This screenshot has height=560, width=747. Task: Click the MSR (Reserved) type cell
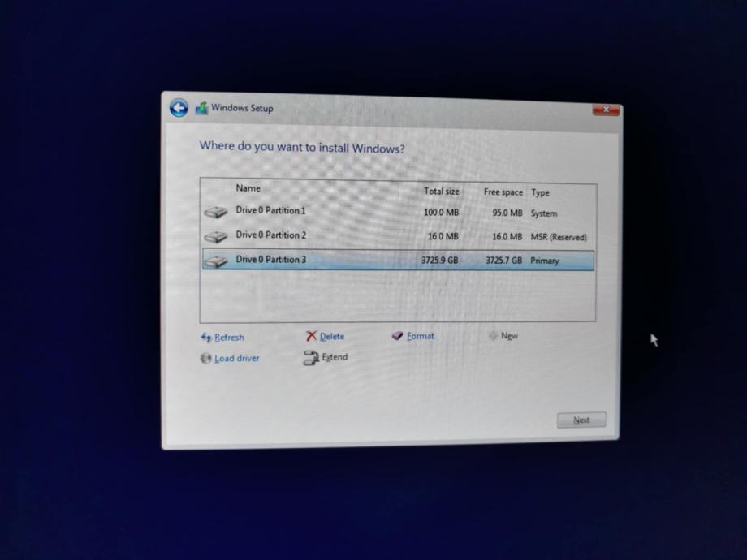pos(559,237)
